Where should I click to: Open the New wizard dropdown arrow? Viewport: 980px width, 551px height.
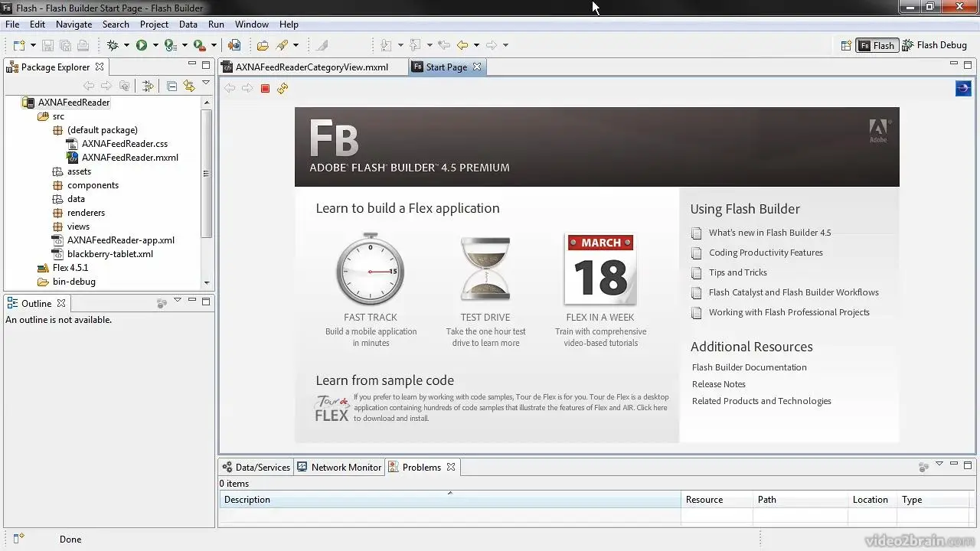click(31, 46)
